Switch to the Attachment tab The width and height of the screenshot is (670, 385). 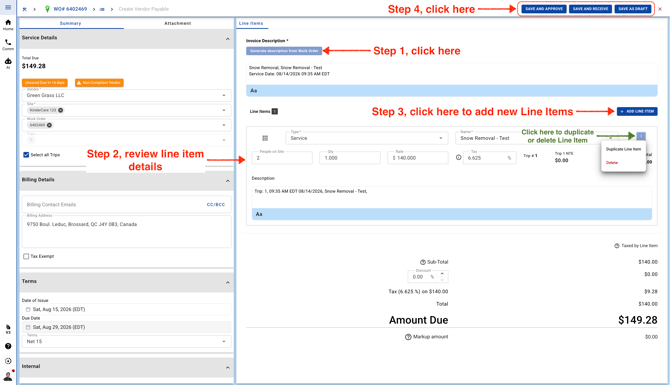(178, 24)
